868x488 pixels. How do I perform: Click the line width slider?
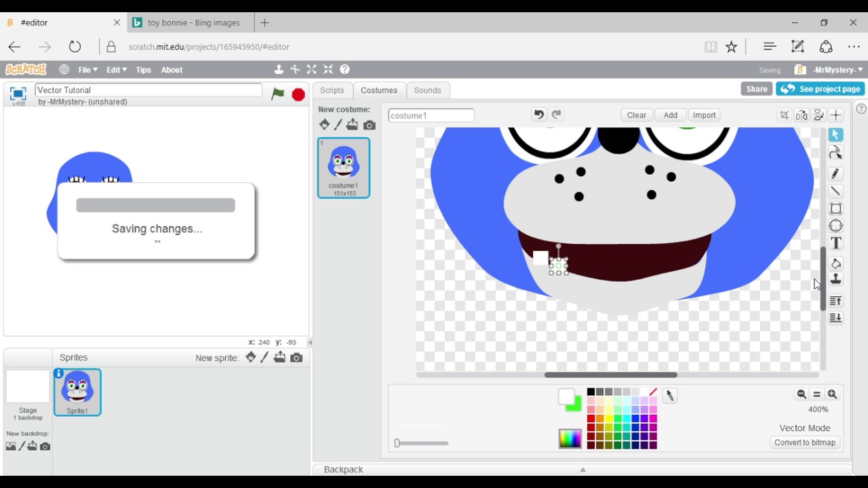(421, 443)
